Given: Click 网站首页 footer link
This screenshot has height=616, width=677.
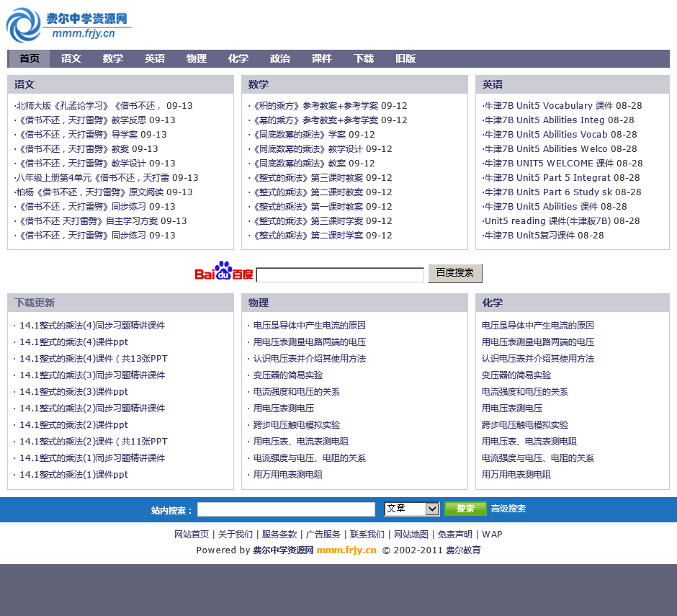Looking at the screenshot, I should 192,535.
